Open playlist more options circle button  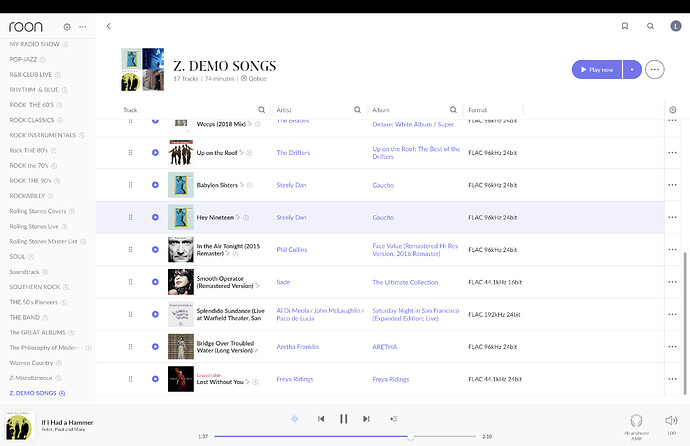(654, 69)
